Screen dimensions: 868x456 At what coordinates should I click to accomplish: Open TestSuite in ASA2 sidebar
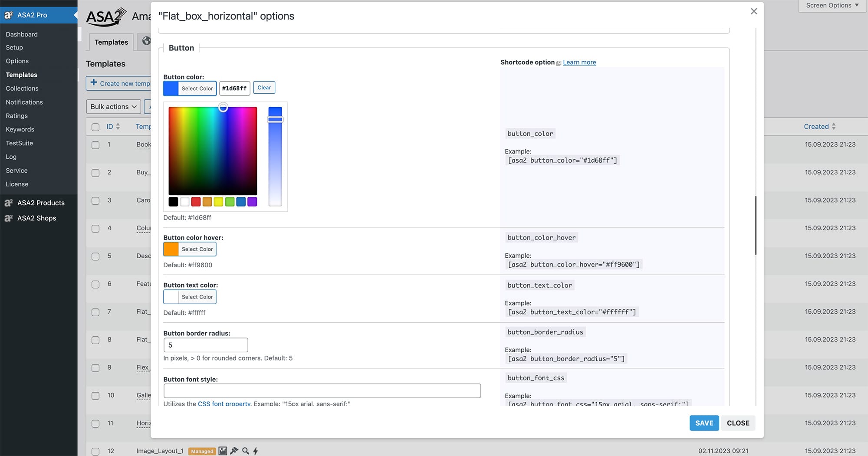(x=20, y=143)
